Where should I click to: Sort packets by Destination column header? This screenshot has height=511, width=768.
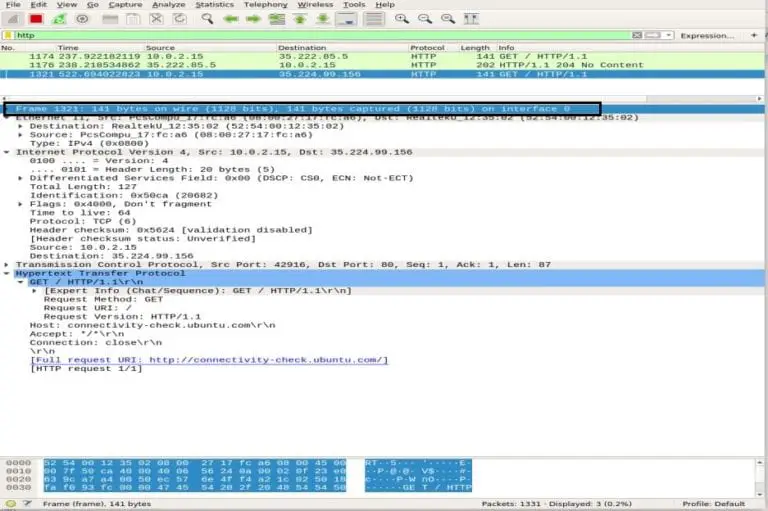pos(302,48)
